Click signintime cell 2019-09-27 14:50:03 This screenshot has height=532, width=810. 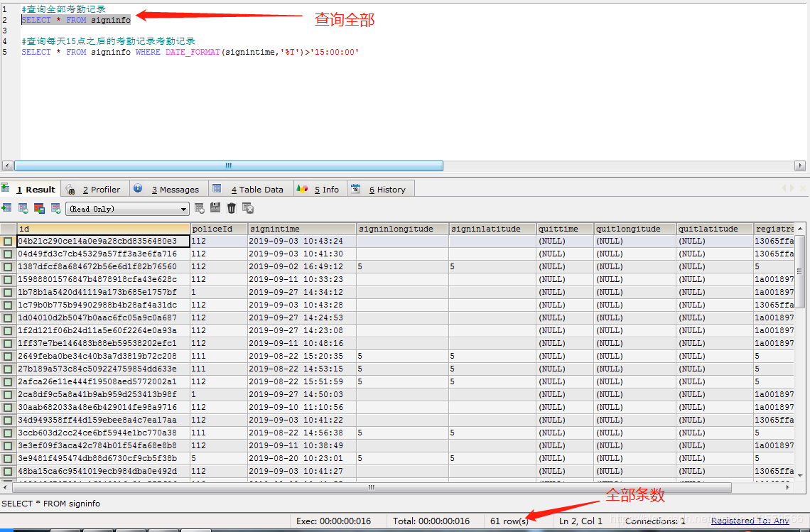[302, 395]
